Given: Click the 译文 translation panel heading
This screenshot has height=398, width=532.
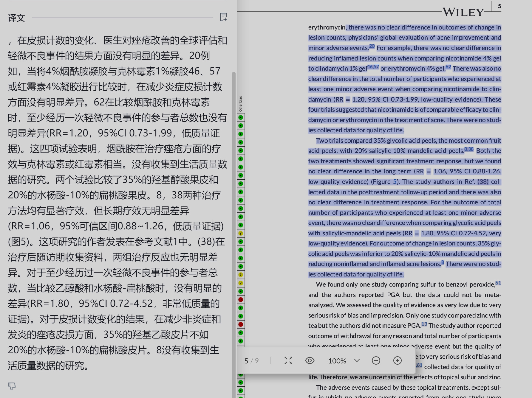Looking at the screenshot, I should click(16, 18).
